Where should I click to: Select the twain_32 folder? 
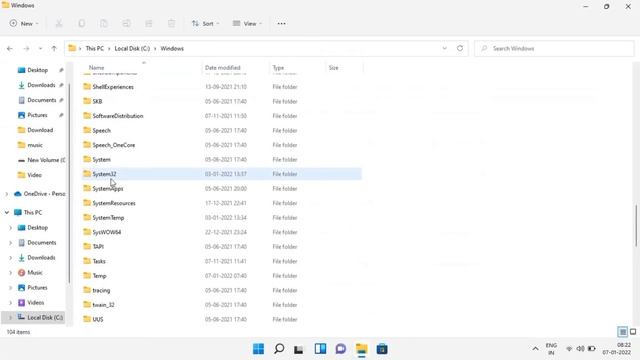click(x=103, y=305)
